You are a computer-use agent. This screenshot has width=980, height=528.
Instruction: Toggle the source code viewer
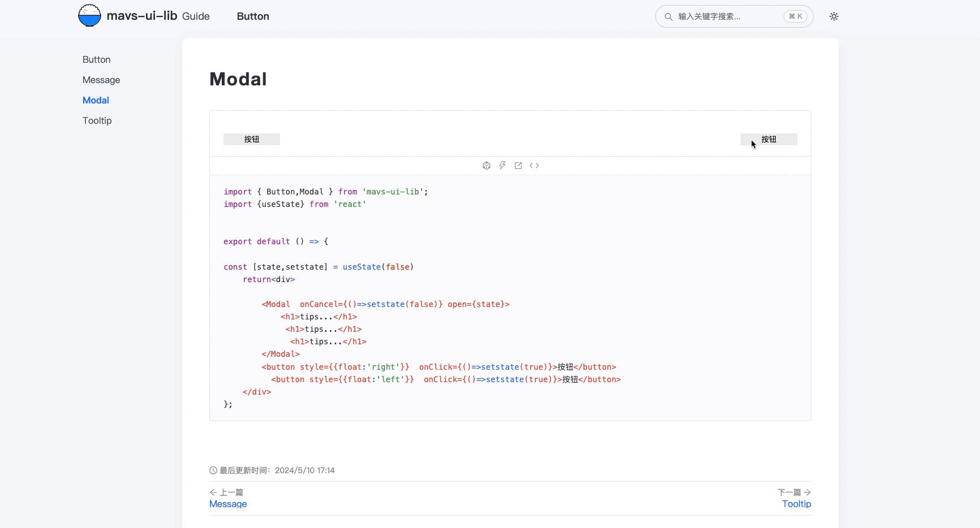(x=534, y=165)
